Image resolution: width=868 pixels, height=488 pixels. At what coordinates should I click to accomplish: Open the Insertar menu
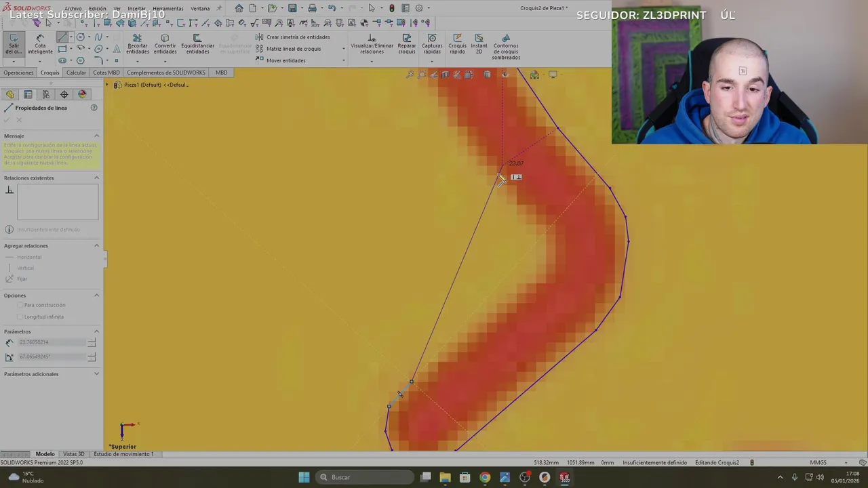(x=136, y=9)
